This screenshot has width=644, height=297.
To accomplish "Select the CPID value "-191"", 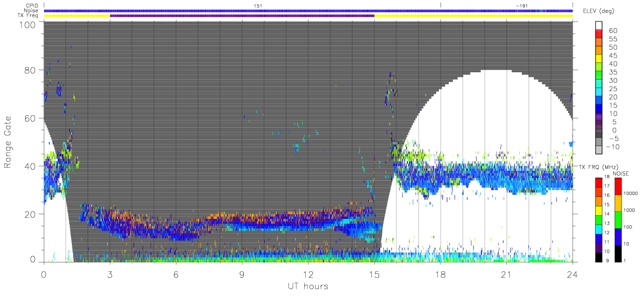I will pyautogui.click(x=521, y=6).
